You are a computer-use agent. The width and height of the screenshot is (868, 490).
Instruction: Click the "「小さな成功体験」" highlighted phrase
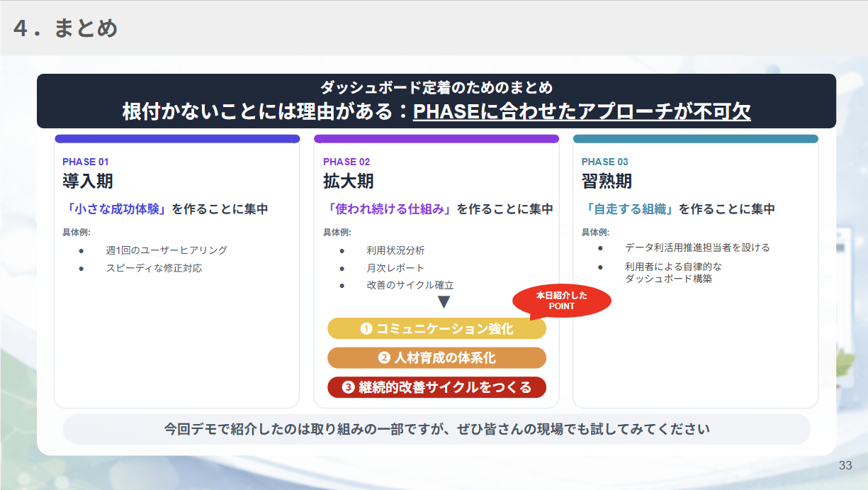tap(117, 209)
